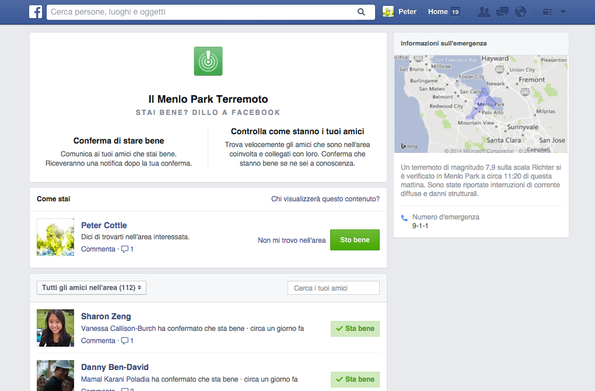Click the 'Controlla come stanno i tuoi amici' heading
595x391 pixels.
pyautogui.click(x=298, y=131)
